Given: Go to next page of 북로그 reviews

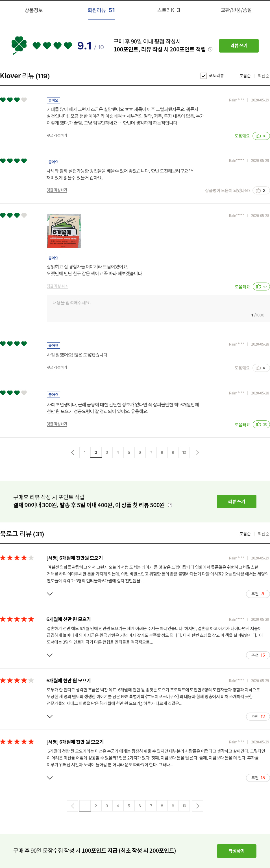Looking at the screenshot, I should [198, 806].
